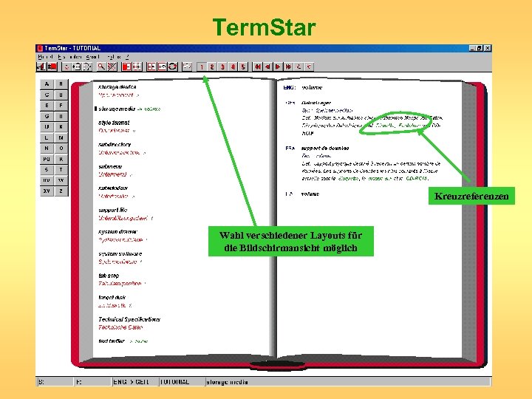Click the K index tab
The width and height of the screenshot is (532, 399).
pyautogui.click(x=61, y=127)
